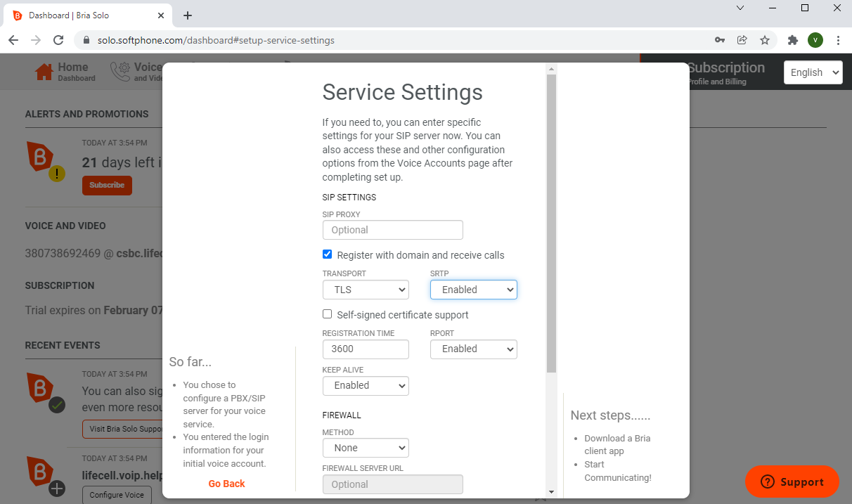Open the Chrome profile avatar
Viewport: 852px width, 504px height.
click(x=815, y=40)
